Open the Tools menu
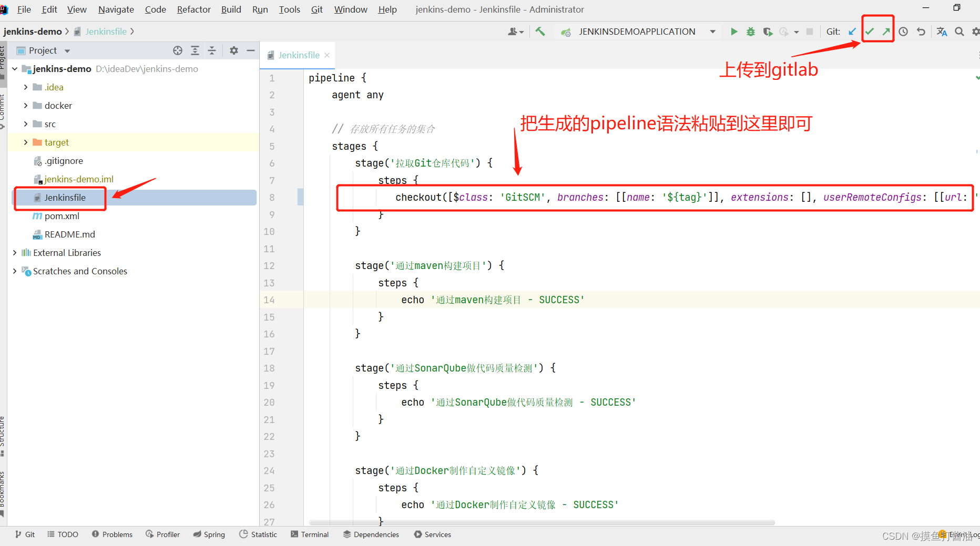This screenshot has height=546, width=980. point(290,9)
